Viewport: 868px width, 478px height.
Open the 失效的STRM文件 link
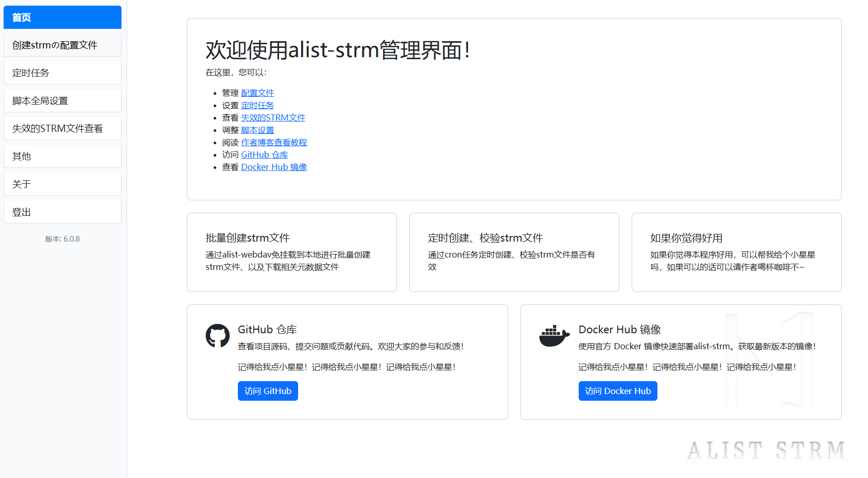pyautogui.click(x=273, y=117)
